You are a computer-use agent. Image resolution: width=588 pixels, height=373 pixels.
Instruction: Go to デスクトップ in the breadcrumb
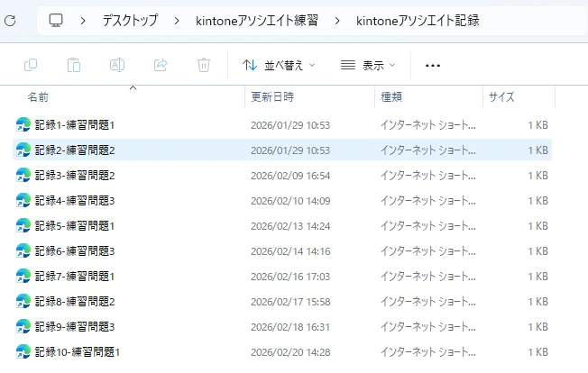point(130,21)
